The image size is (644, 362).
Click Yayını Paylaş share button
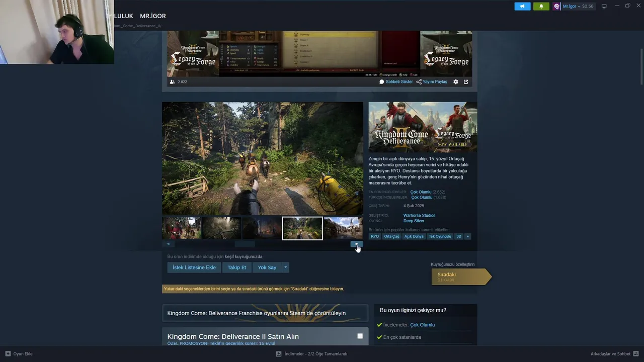(x=432, y=81)
